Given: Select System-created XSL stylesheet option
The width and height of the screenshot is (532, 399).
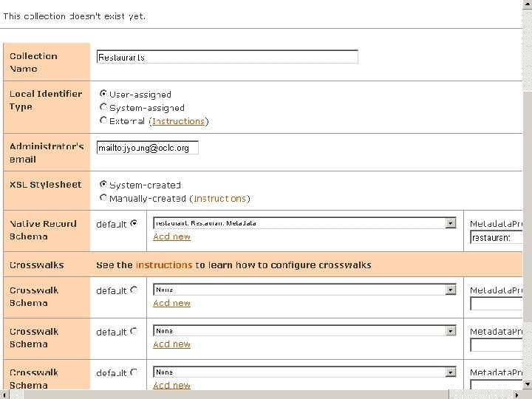Looking at the screenshot, I should [103, 185].
